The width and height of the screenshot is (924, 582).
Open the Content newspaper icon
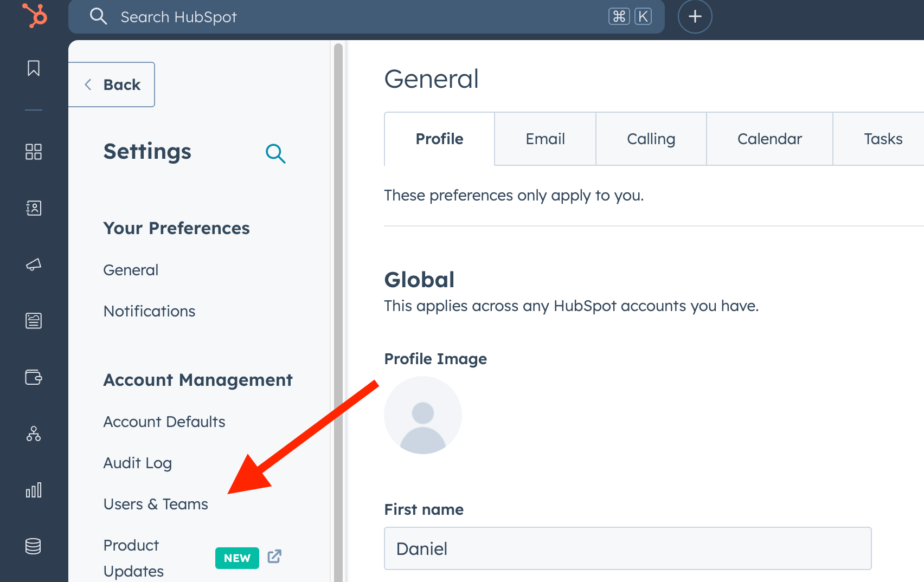tap(34, 321)
